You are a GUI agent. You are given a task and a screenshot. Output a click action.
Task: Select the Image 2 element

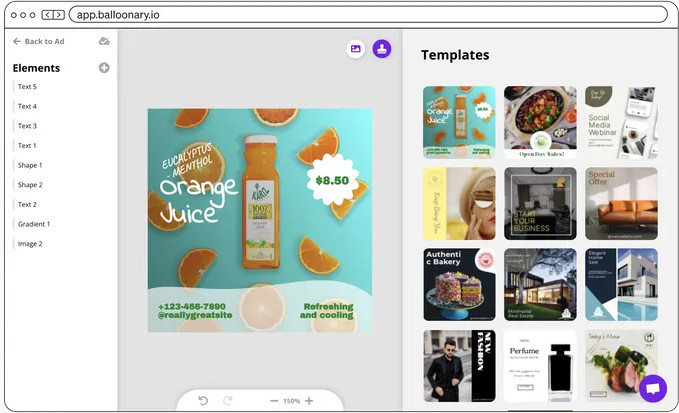[x=30, y=244]
